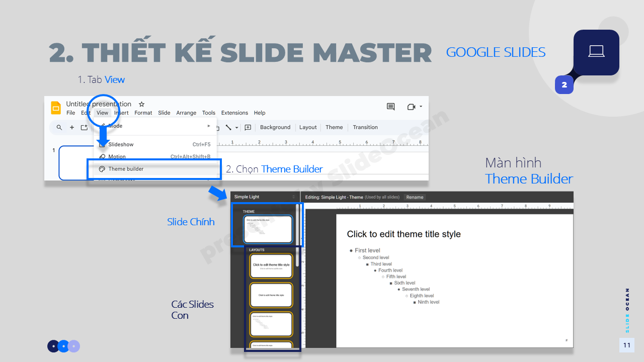Click the 'Third level' bullet text
644x362 pixels.
[x=381, y=264]
